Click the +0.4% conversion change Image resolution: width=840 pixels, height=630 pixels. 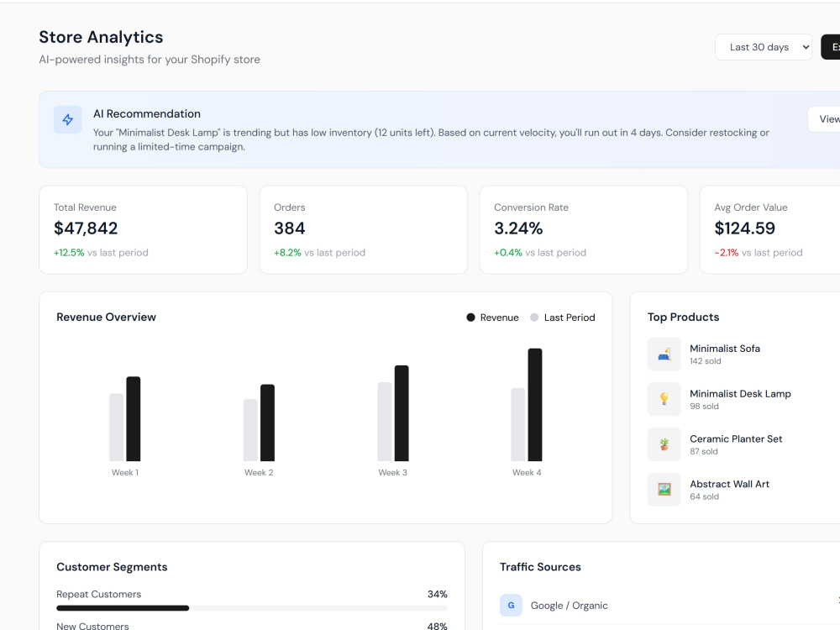click(508, 252)
